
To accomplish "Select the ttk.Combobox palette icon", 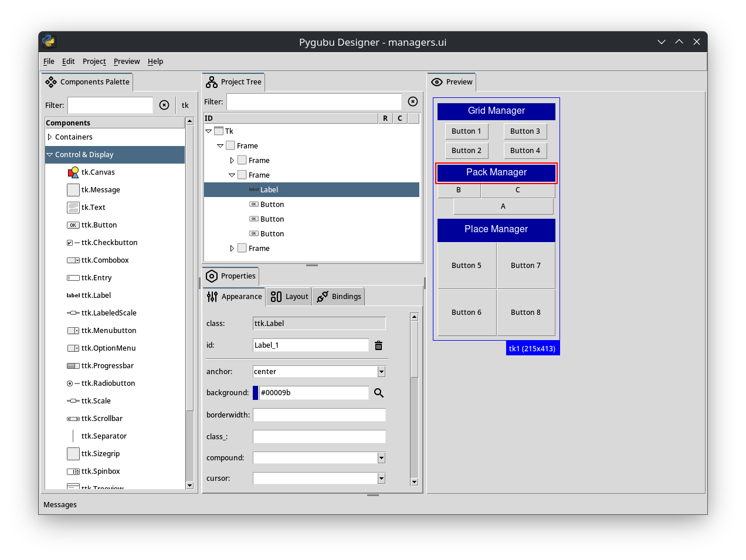I will [73, 260].
